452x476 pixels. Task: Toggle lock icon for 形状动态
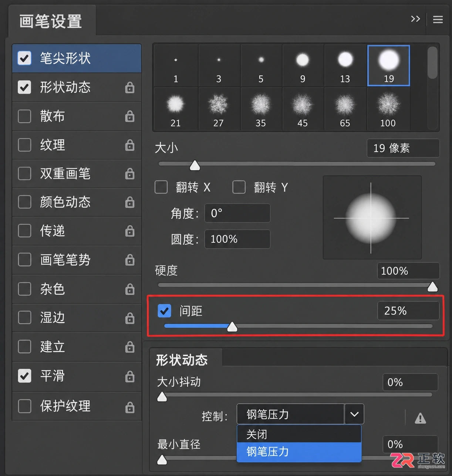click(x=130, y=87)
